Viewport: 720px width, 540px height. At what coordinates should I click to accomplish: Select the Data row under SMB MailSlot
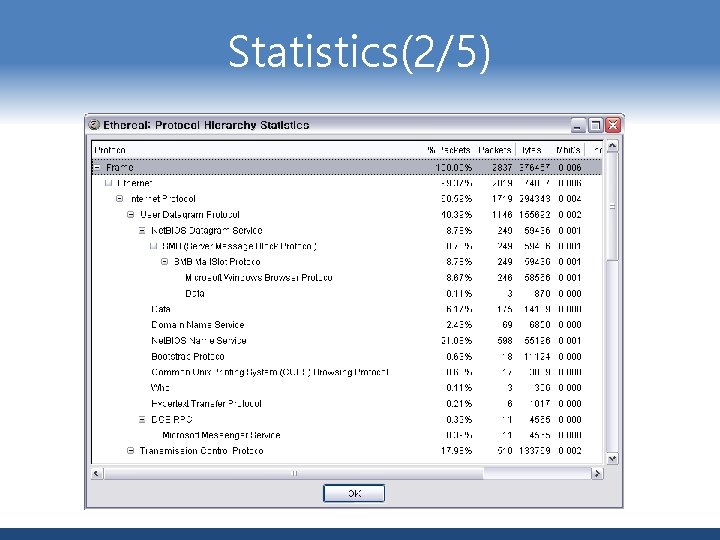coord(347,293)
